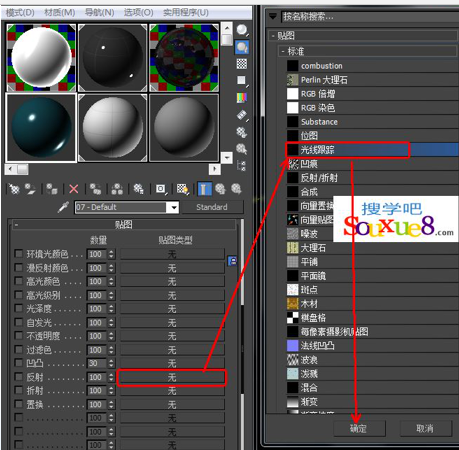Open the 选项(O) menu
Viewport: 459px width, 450px height.
coord(139,13)
